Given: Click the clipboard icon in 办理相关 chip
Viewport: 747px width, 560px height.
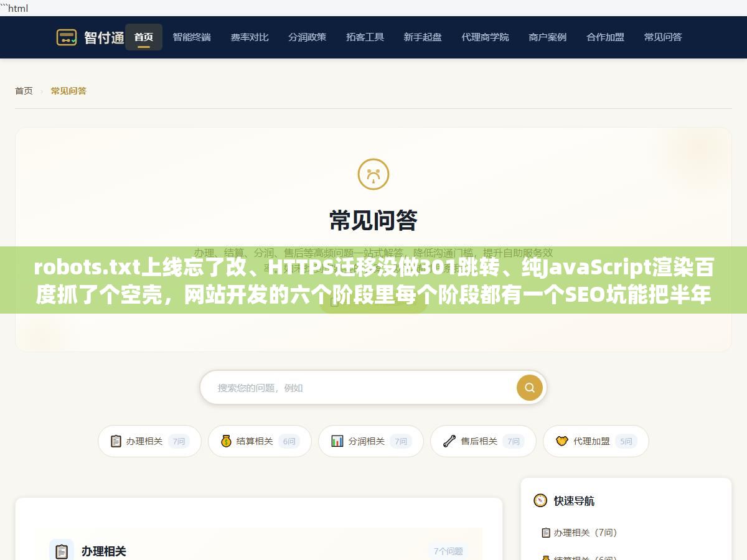Looking at the screenshot, I should (x=116, y=441).
